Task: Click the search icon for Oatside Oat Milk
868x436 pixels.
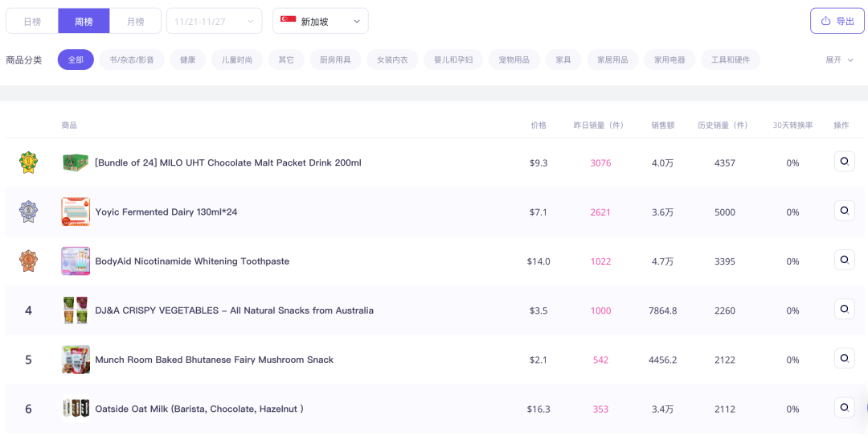Action: (844, 408)
